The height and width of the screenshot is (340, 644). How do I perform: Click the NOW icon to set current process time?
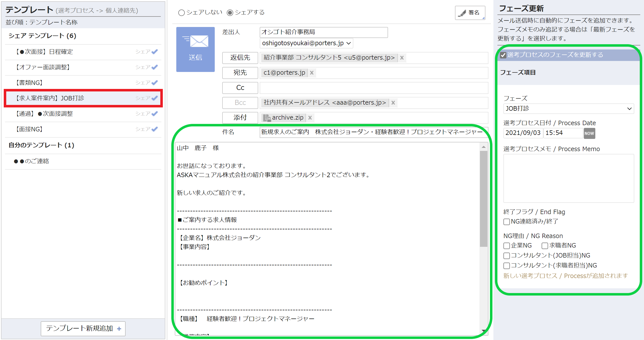(589, 133)
